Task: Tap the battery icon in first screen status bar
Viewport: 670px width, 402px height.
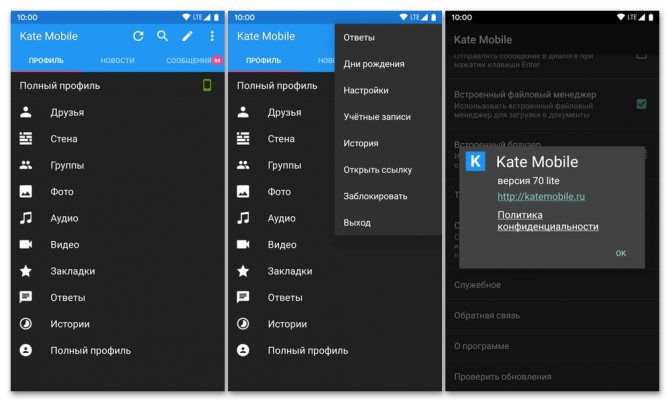Action: click(217, 18)
